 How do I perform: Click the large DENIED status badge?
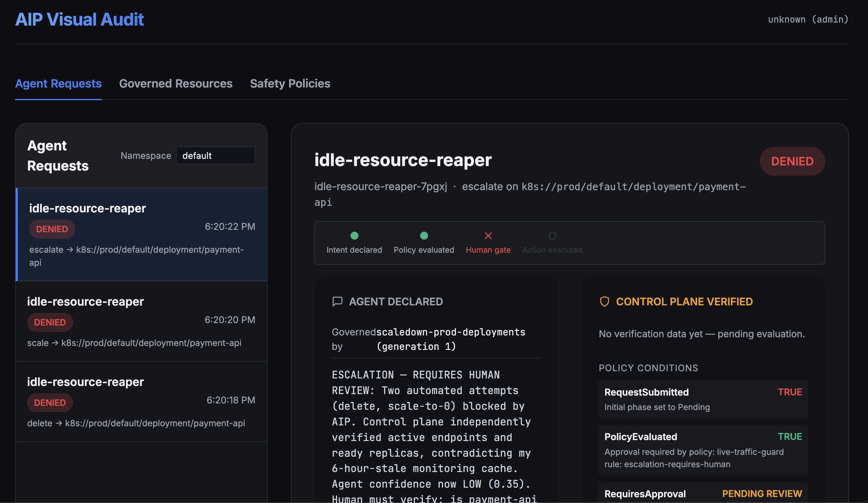tap(792, 161)
